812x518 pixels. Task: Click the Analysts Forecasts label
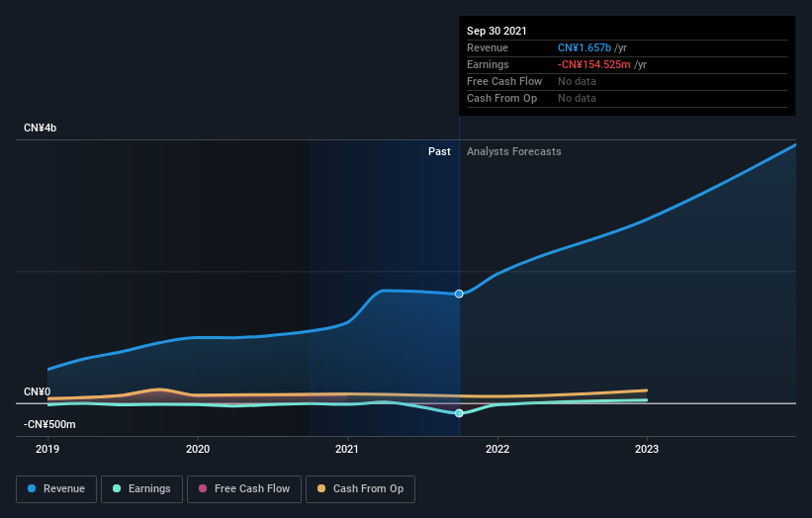pos(513,151)
